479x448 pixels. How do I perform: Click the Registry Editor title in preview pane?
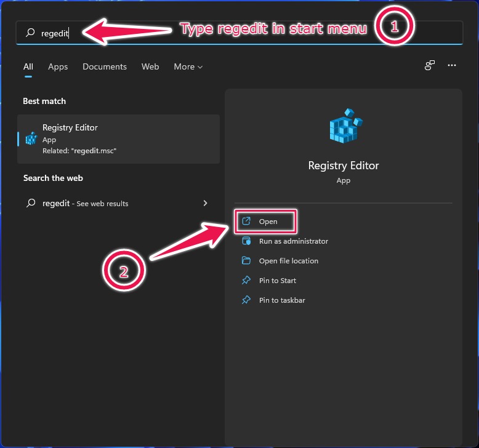coord(344,165)
